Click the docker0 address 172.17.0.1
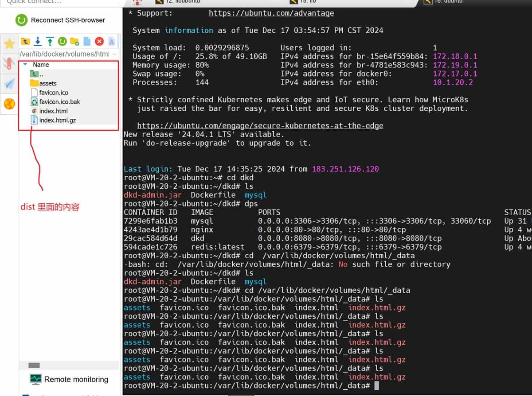532x396 pixels. tap(455, 74)
